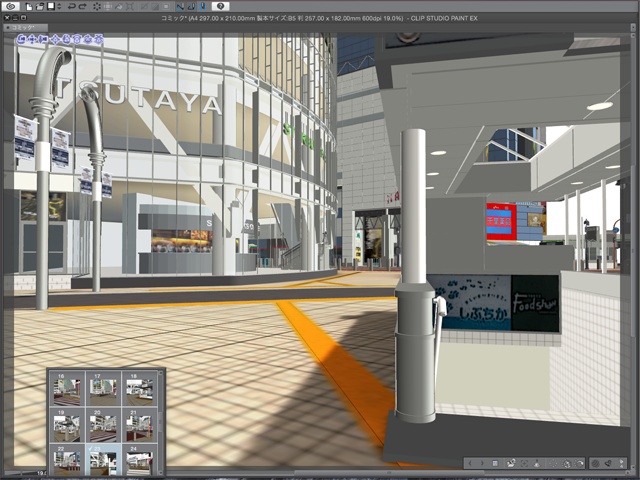Click the grayed fill toolbar icon
The width and height of the screenshot is (640, 480).
(119, 6)
